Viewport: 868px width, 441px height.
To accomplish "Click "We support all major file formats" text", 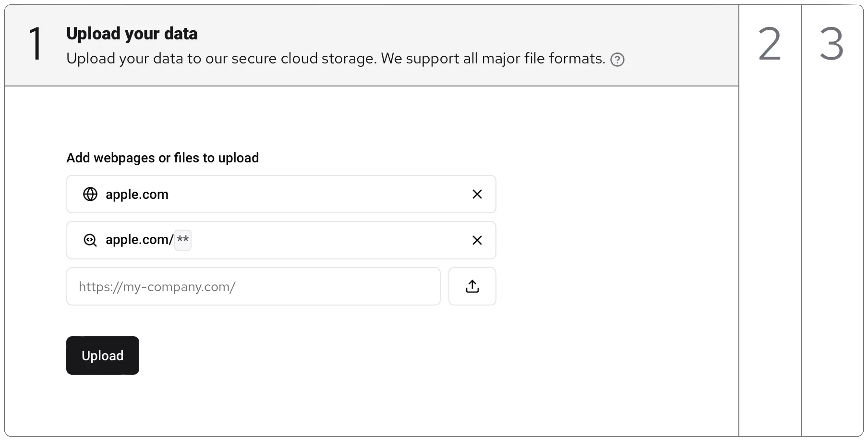I will [x=493, y=59].
